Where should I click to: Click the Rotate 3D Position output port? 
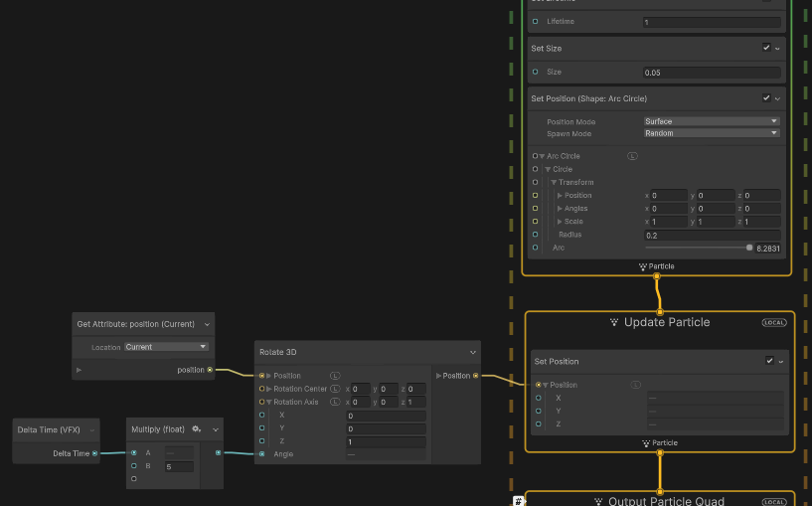(x=475, y=376)
